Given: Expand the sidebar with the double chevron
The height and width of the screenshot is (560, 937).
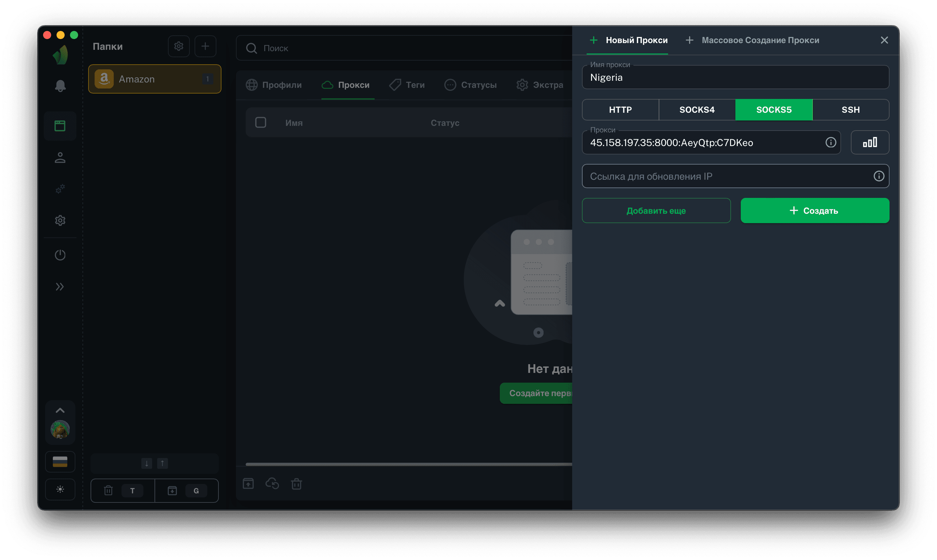Looking at the screenshot, I should [x=60, y=287].
